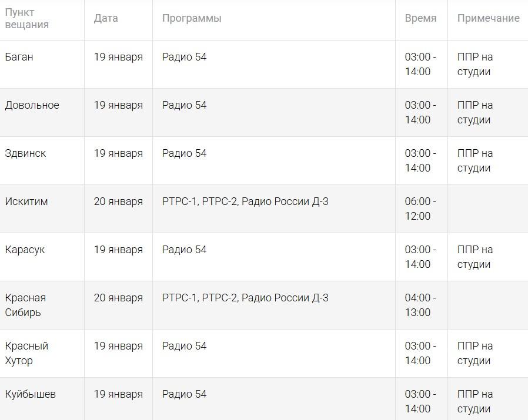
Task: Select the Баган broadcast point cell
Action: coord(19,57)
